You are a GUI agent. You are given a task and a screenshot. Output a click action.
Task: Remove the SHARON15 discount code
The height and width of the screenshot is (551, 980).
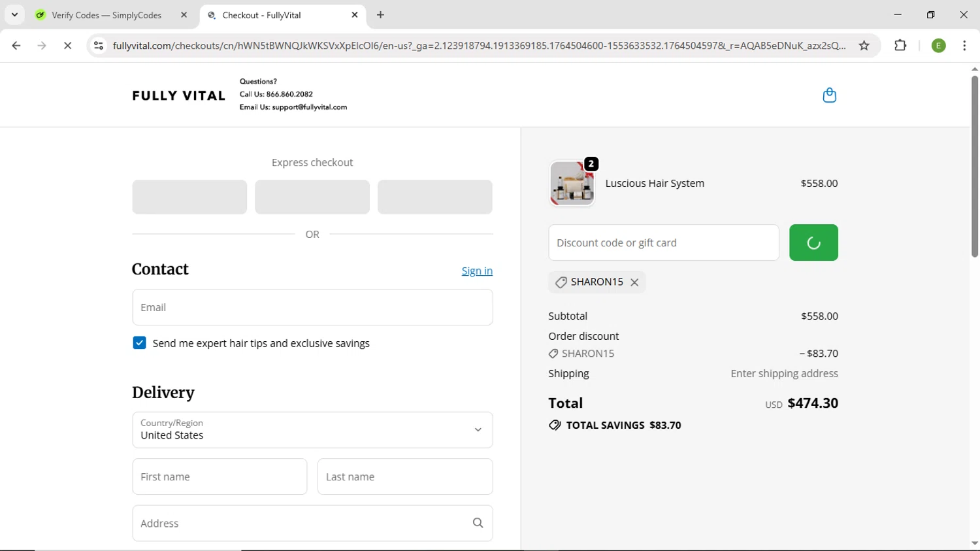pos(634,282)
